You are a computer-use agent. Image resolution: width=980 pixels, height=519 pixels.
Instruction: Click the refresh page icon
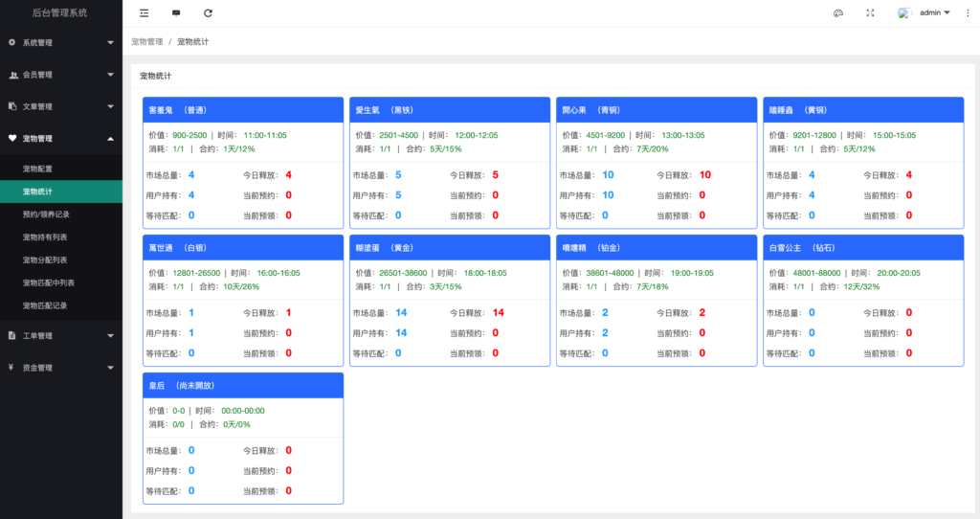[x=208, y=13]
